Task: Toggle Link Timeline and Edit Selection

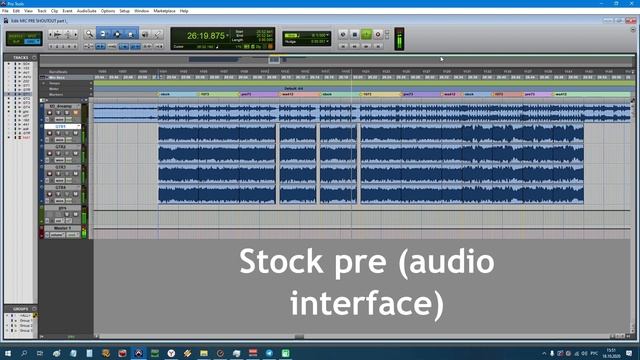Action: (x=135, y=46)
